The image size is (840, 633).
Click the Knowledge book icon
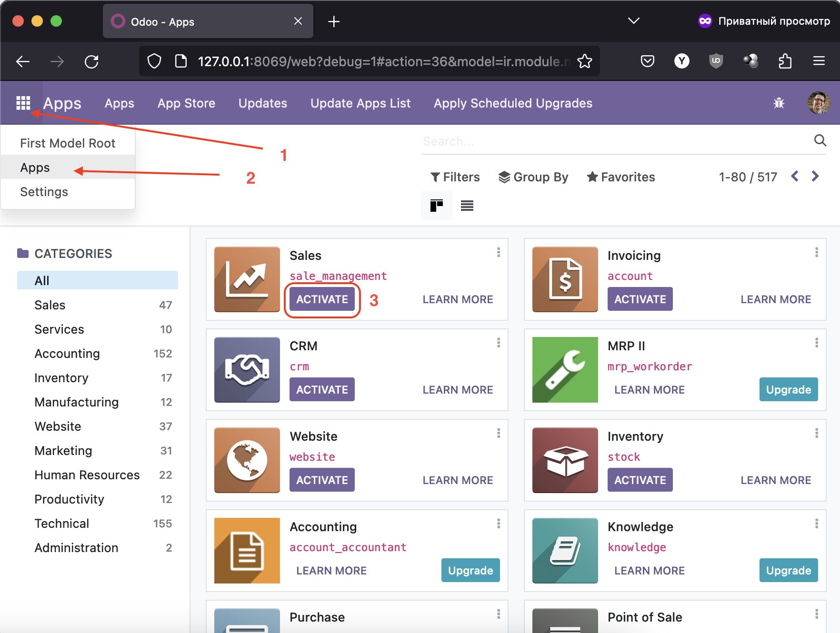click(x=565, y=551)
